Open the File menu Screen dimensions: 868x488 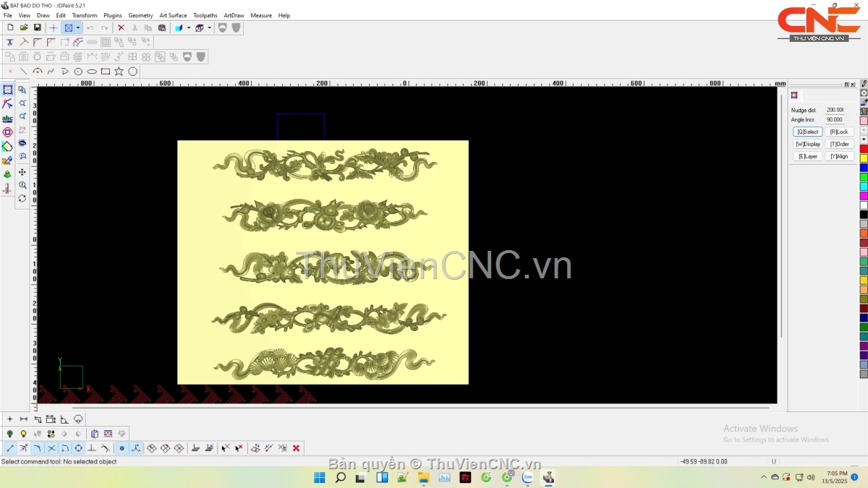pyautogui.click(x=8, y=15)
